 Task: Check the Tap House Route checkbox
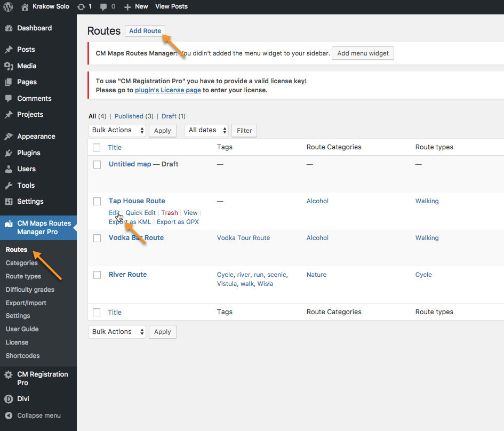coord(97,202)
